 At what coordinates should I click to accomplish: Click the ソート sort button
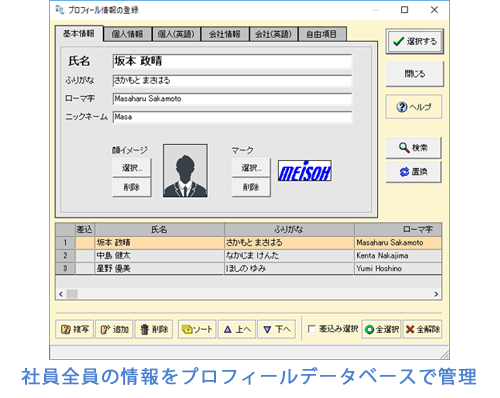tap(197, 329)
